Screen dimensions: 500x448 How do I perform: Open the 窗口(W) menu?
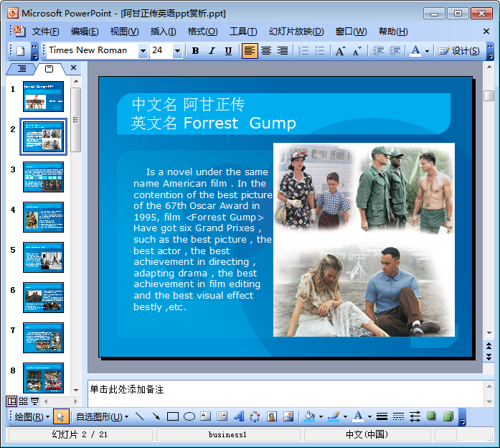point(351,32)
